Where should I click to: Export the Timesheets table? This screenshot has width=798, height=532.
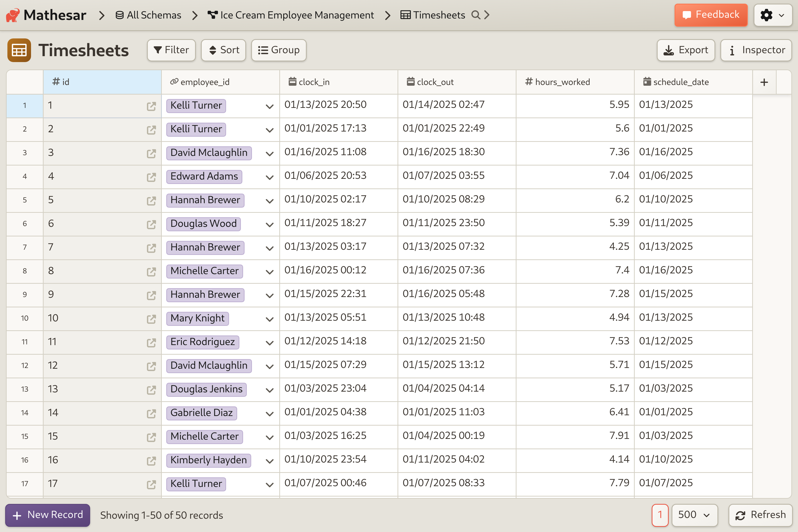point(686,50)
